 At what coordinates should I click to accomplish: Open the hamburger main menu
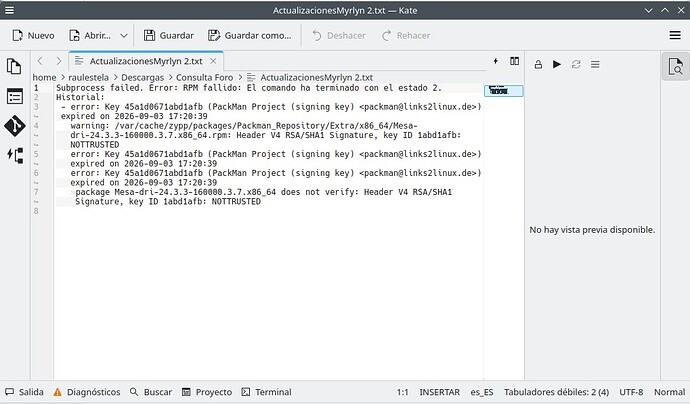coord(675,36)
